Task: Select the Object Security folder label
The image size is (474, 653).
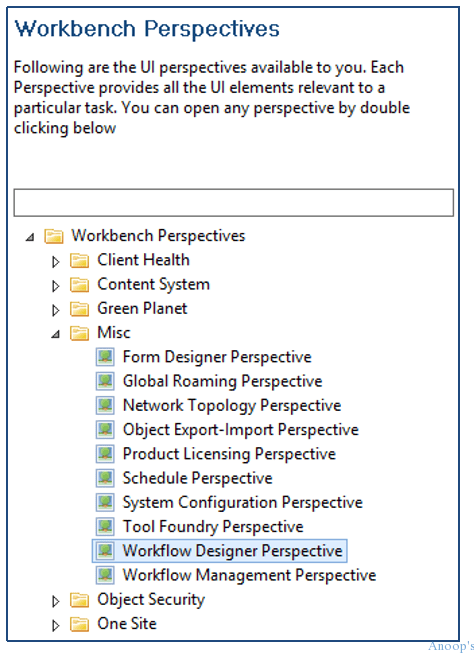Action: pos(151,600)
